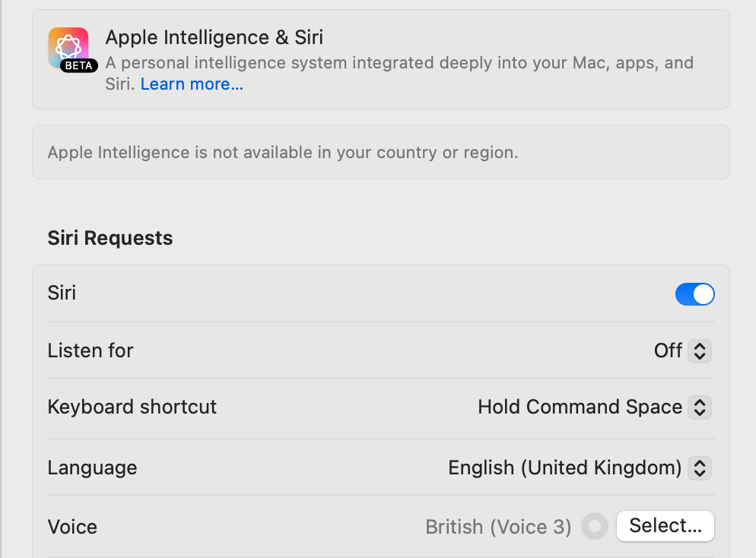
Task: Click English (United Kingdom) language value
Action: (x=564, y=468)
